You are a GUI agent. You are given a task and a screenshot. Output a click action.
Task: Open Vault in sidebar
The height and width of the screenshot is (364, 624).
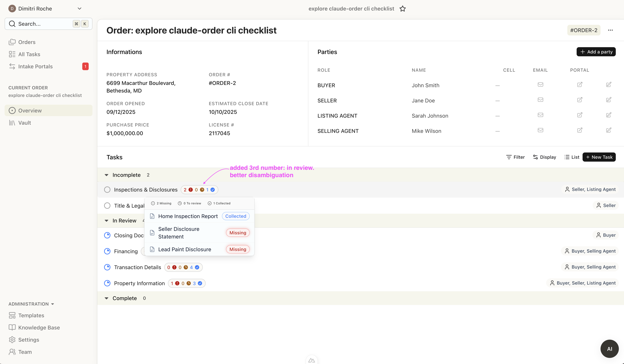coord(25,123)
